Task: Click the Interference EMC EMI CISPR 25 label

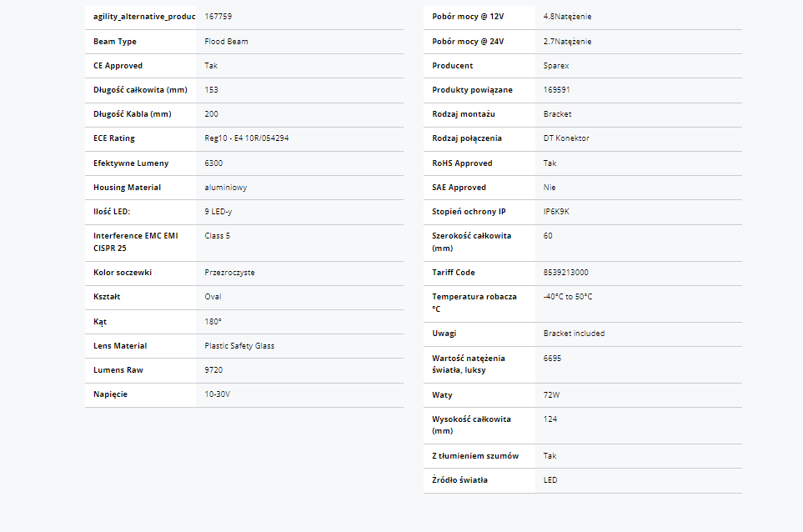Action: [x=135, y=242]
